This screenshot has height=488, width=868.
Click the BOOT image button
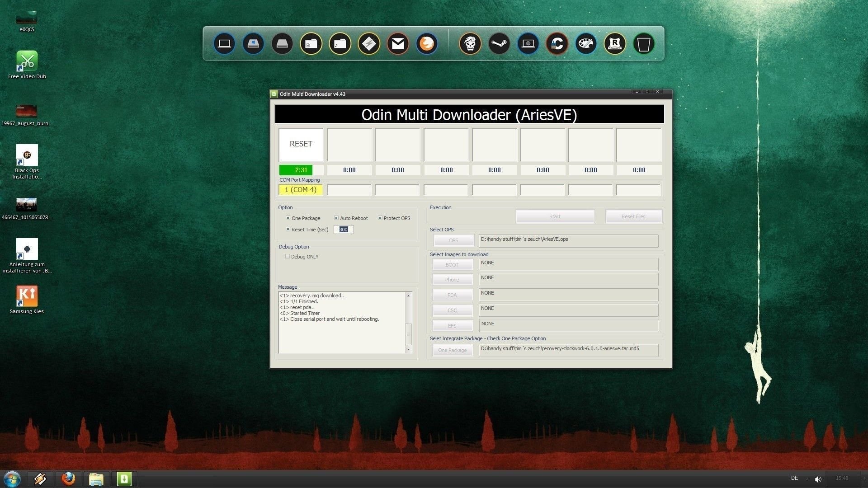click(x=452, y=265)
